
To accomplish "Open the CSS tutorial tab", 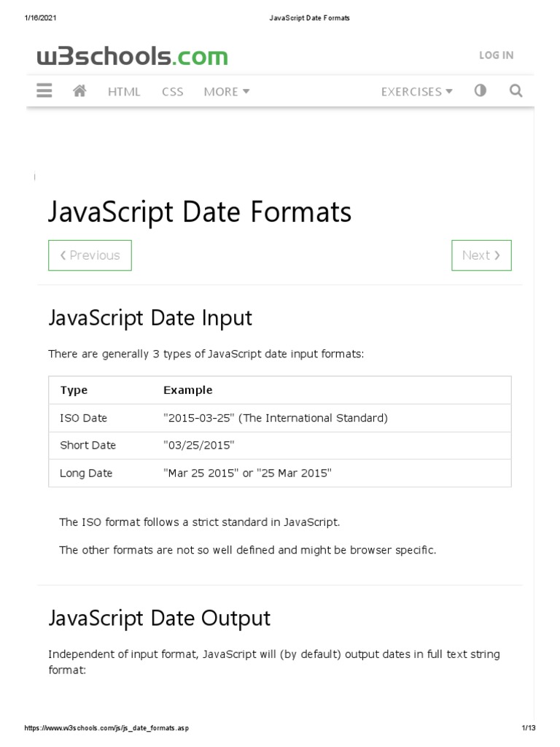I will point(173,91).
